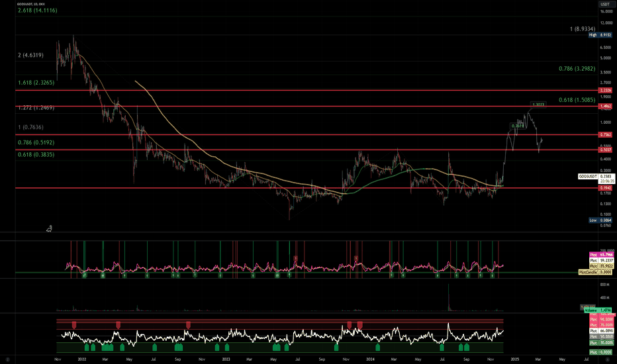Click the 1 (8.9334) retracement label
This screenshot has width=617, height=364.
(583, 28)
